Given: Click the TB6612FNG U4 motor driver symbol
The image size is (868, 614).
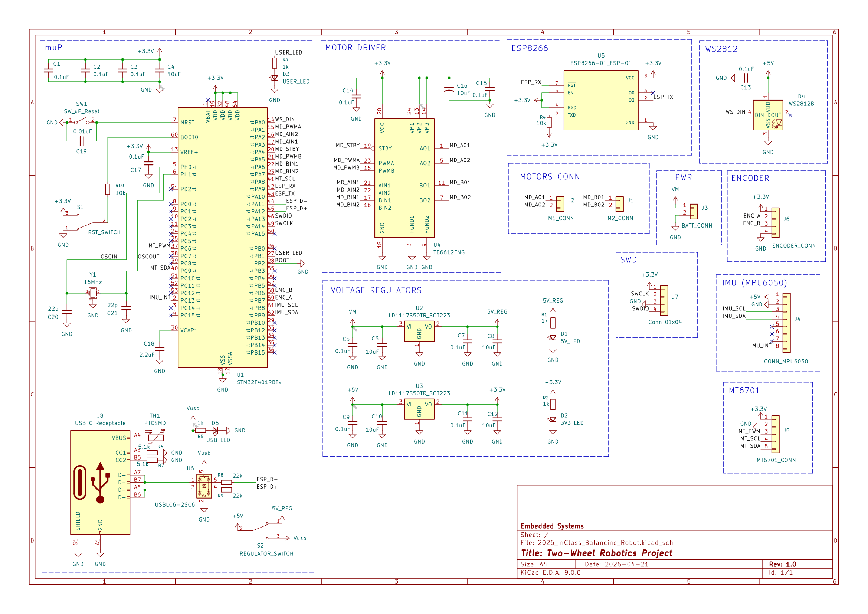Looking at the screenshot, I should click(404, 178).
